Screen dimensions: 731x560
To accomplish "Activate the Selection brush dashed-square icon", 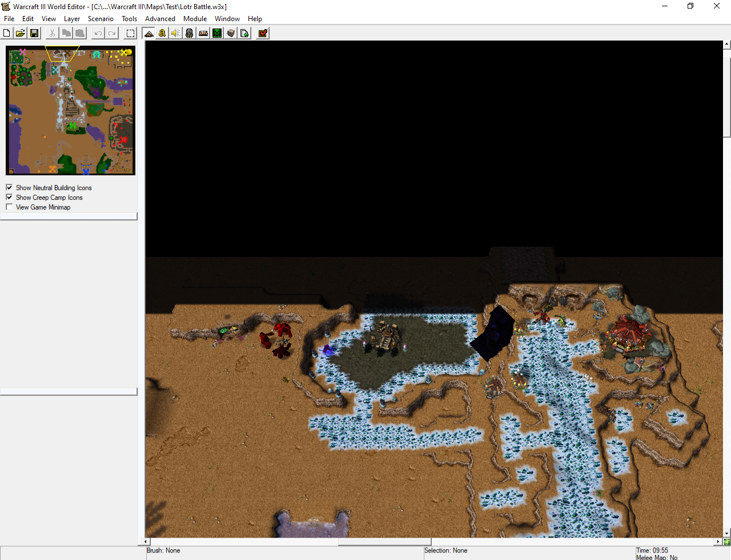I will tap(130, 33).
